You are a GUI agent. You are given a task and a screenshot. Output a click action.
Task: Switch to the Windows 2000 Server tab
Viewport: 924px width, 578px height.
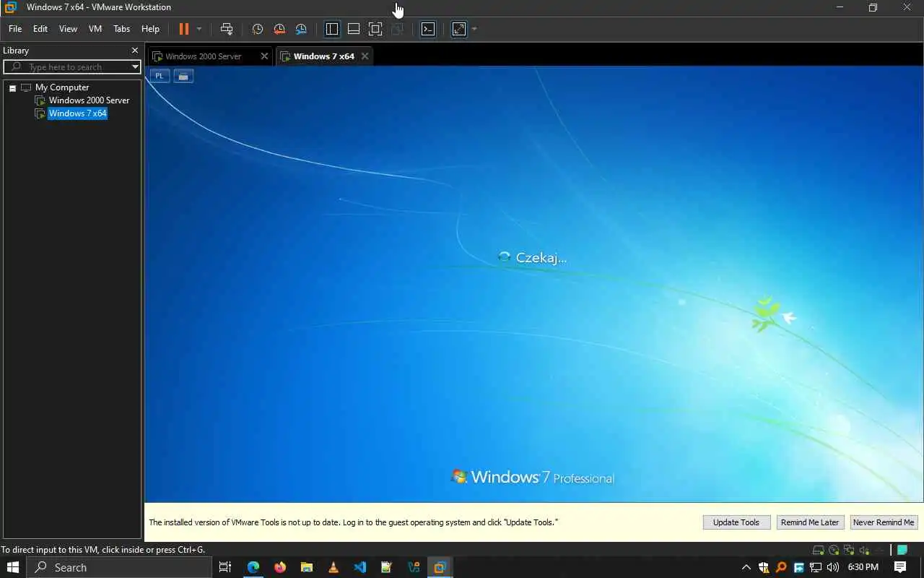pos(203,56)
